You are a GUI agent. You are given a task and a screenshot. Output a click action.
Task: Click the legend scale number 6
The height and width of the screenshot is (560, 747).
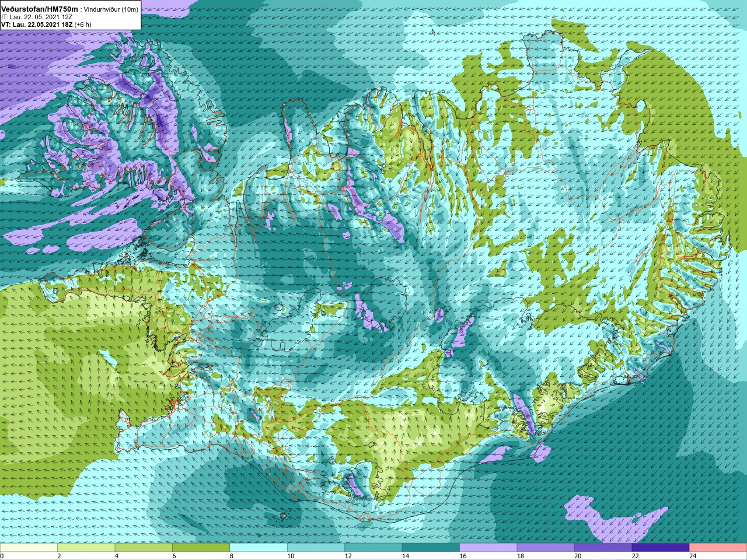pos(174,556)
